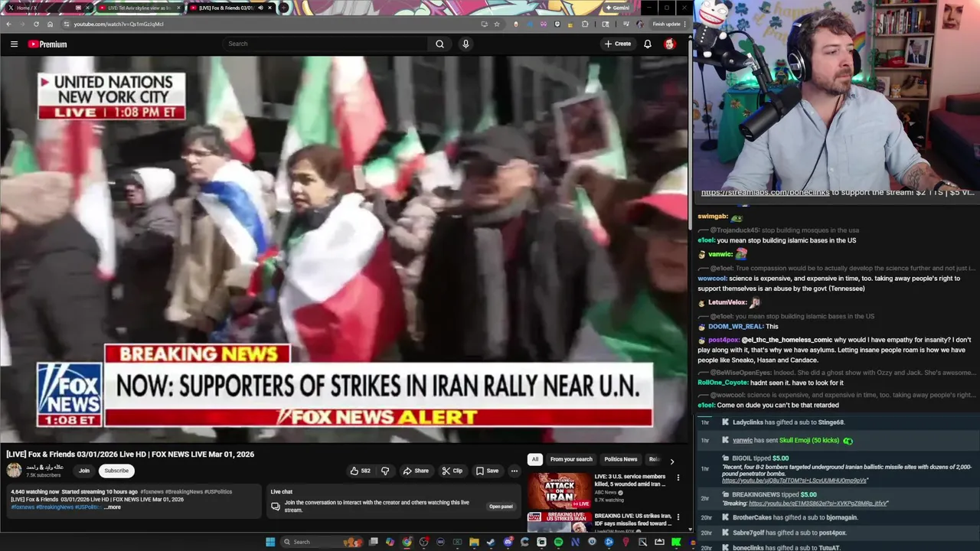This screenshot has height=551, width=980.
Task: Click the channel avatar under the video title
Action: click(14, 471)
